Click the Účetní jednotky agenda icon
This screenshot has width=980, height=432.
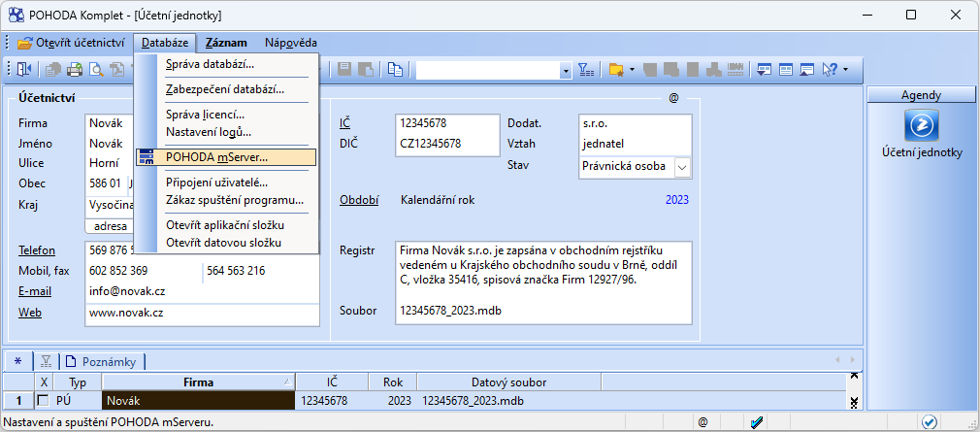(x=921, y=125)
